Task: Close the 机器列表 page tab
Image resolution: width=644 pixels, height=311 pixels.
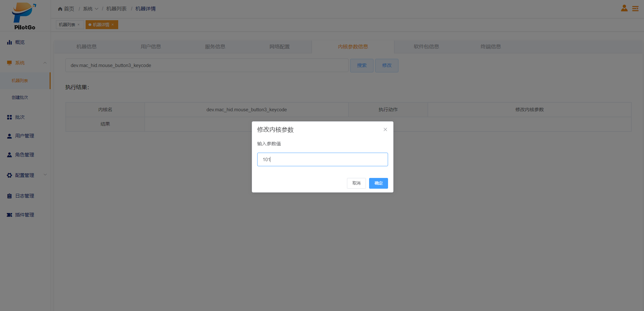Action: coord(79,25)
